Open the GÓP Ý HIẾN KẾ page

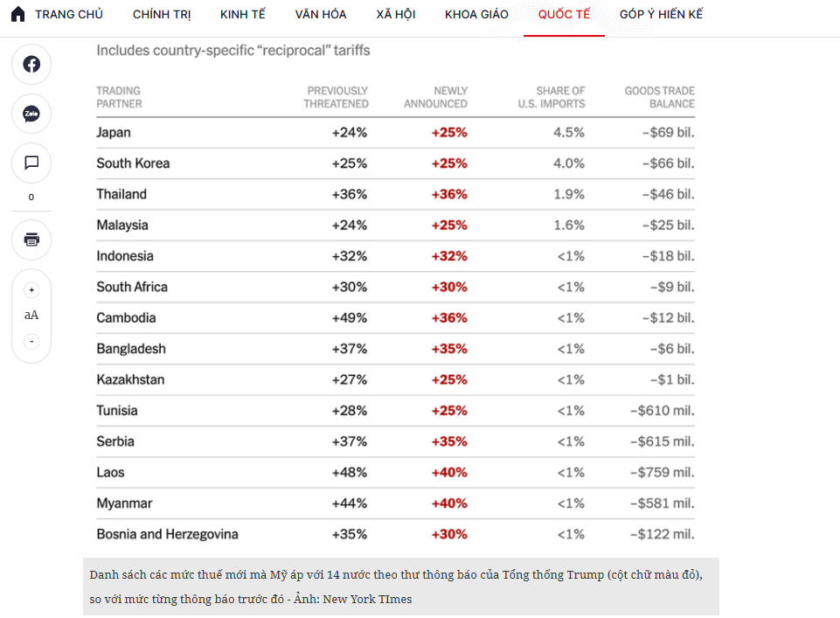coord(661,15)
